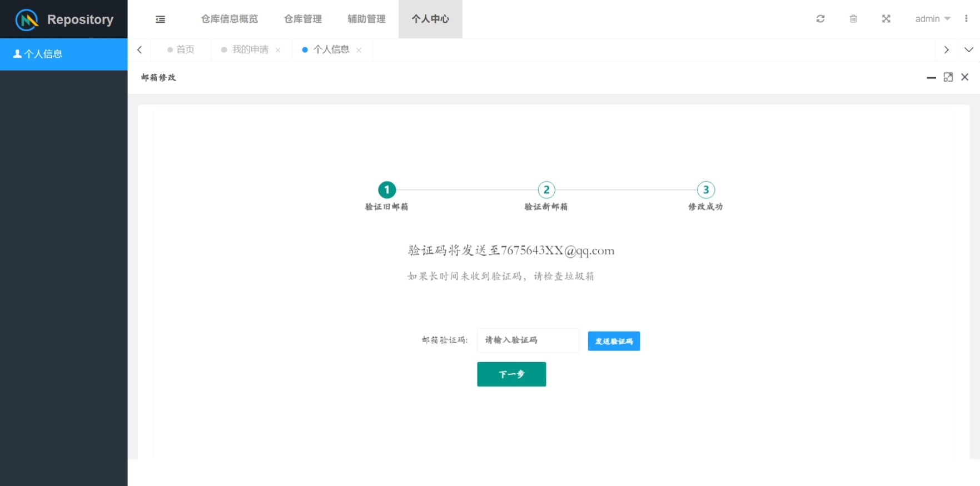Close the 邮箱修改 dialog

[965, 77]
